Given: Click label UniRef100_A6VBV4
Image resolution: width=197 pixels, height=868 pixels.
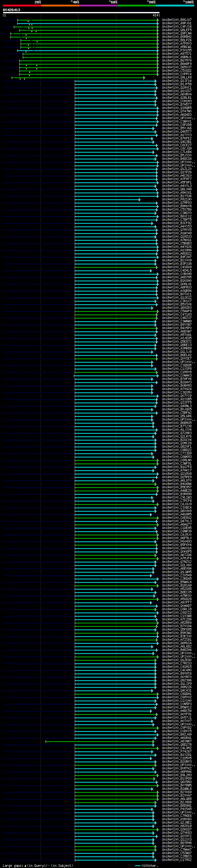Looking at the screenshot, I should (x=177, y=94).
